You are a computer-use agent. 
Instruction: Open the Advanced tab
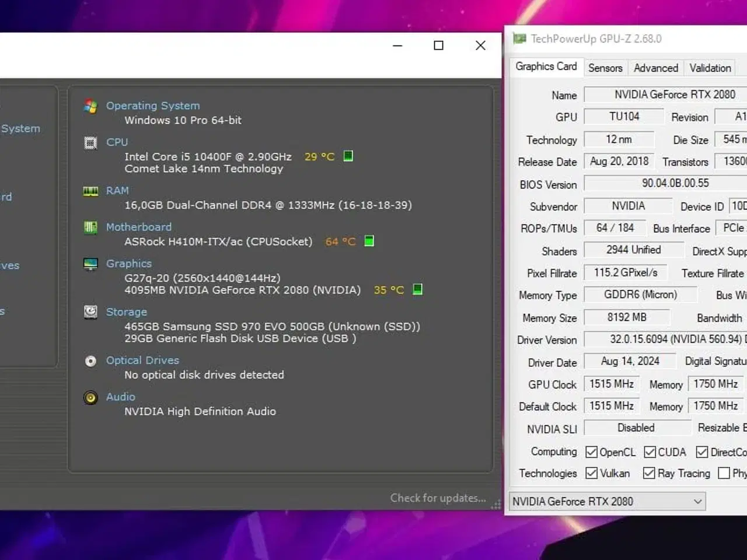656,68
